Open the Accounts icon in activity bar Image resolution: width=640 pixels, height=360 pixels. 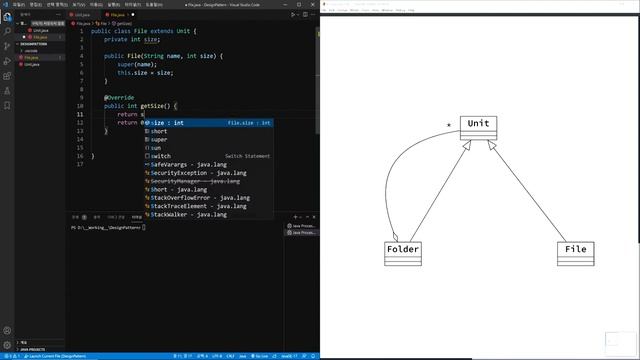pyautogui.click(x=7, y=331)
